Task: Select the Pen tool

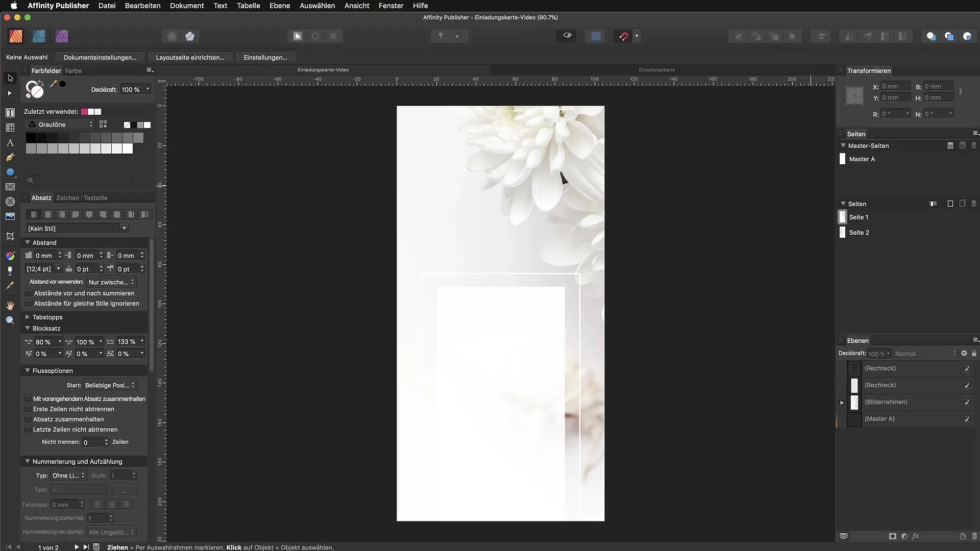Action: point(10,158)
